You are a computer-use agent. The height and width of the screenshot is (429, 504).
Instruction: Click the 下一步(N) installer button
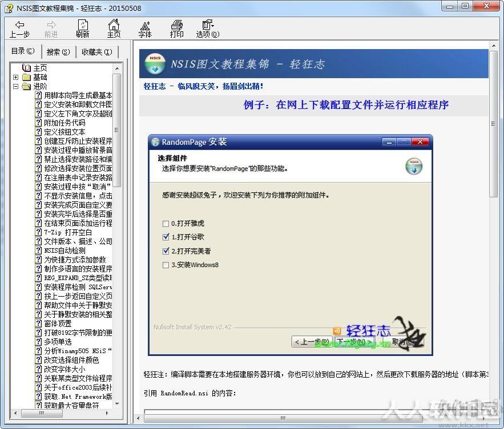coord(354,342)
